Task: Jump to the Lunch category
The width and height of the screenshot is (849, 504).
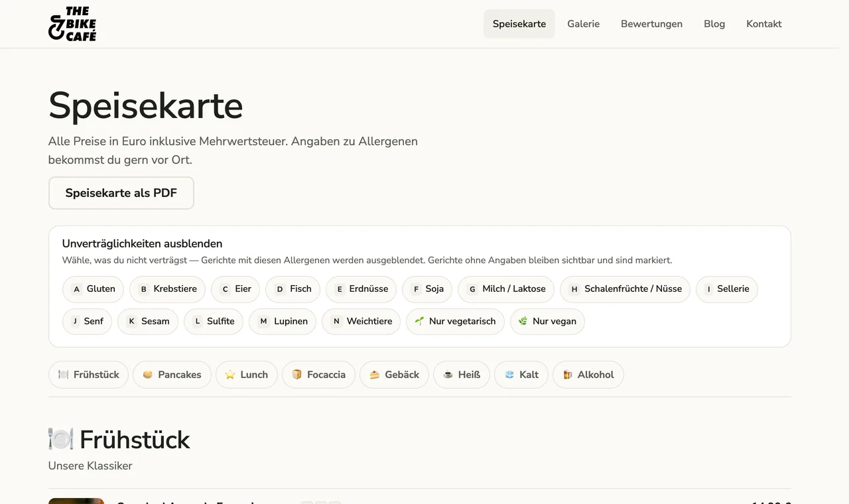Action: point(246,375)
